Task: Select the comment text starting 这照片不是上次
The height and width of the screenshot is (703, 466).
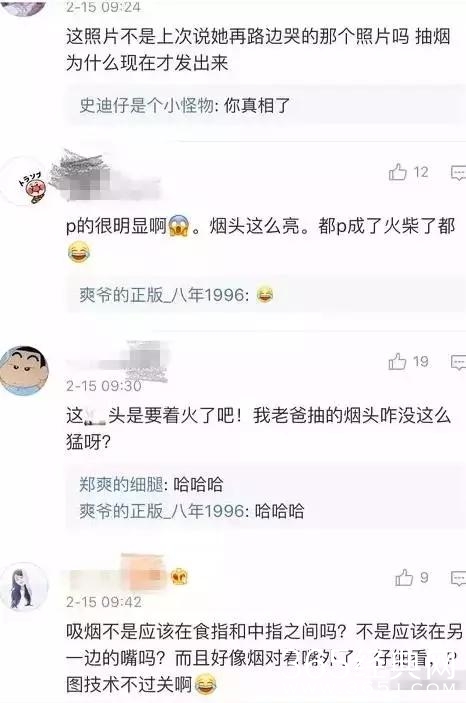Action: pos(258,49)
